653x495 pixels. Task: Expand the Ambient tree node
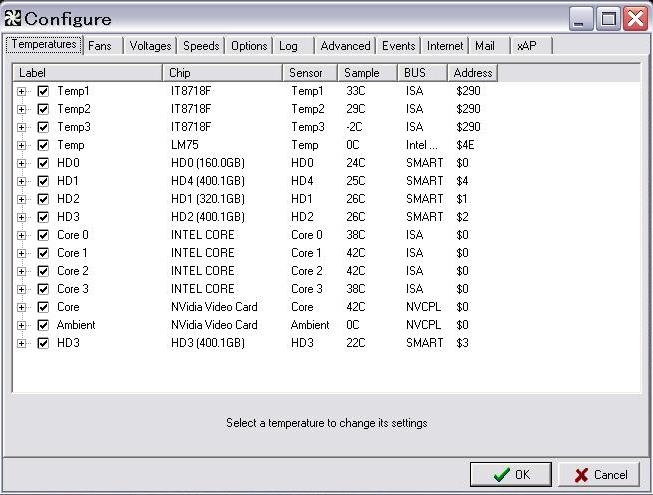(21, 326)
